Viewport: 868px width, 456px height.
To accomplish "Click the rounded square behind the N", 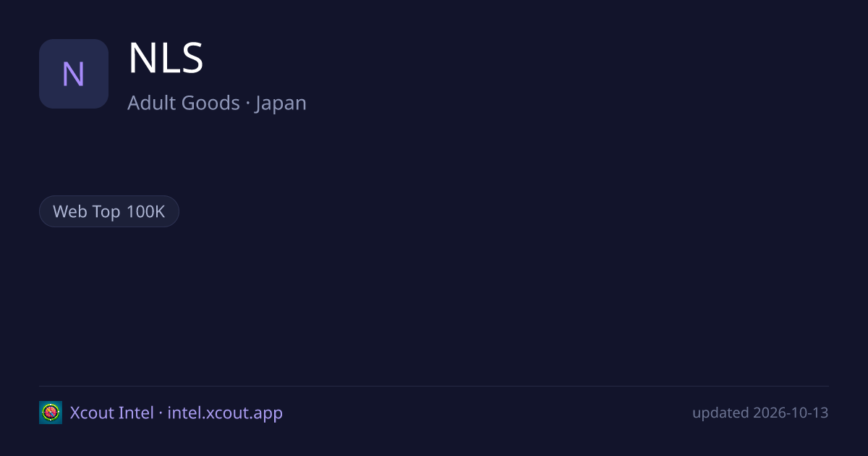I will pos(74,74).
